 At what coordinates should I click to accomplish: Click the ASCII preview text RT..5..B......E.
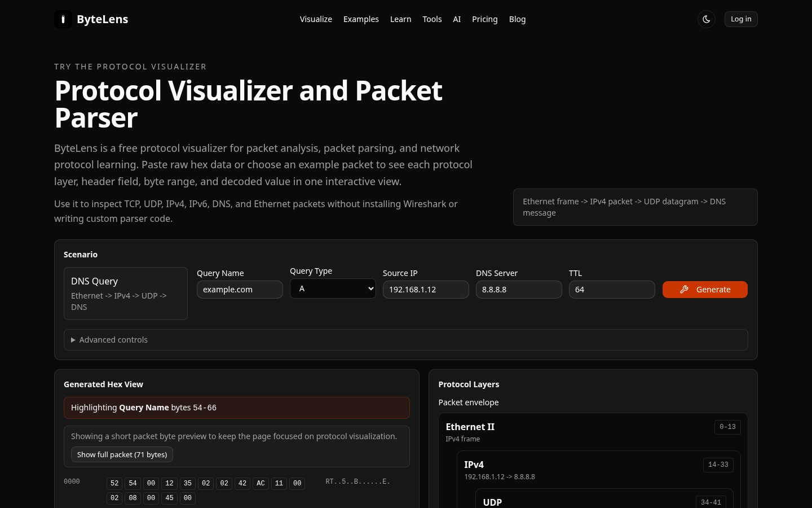tap(358, 481)
